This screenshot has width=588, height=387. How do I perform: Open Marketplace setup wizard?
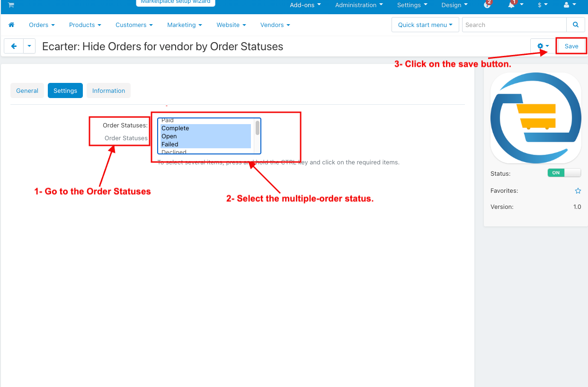(x=176, y=2)
